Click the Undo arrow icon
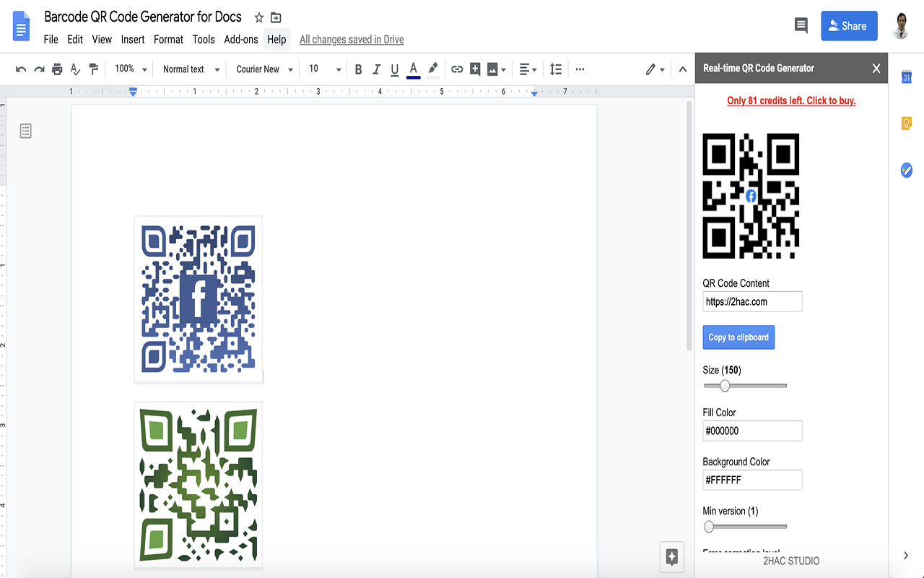924x578 pixels. click(x=21, y=69)
